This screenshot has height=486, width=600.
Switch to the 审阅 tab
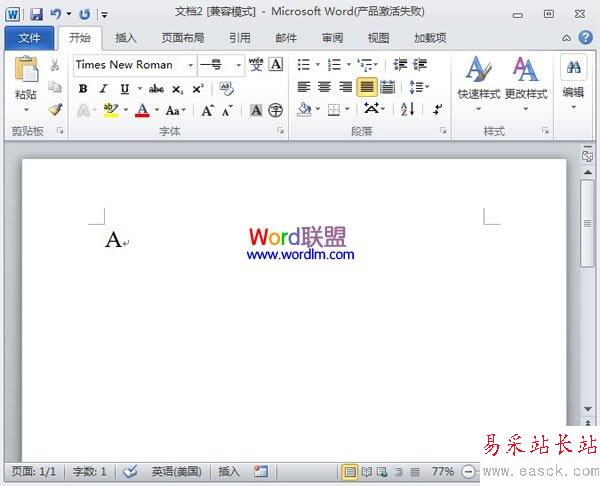(x=332, y=38)
